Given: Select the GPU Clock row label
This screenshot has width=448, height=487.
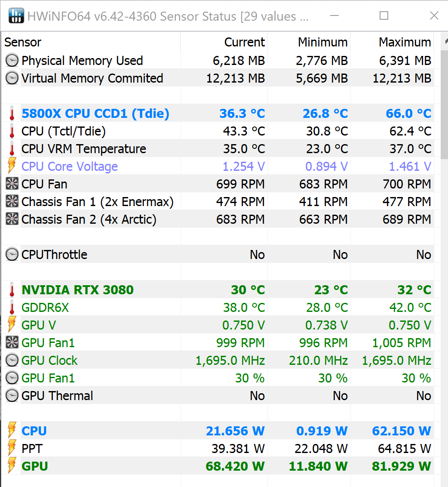Looking at the screenshot, I should [x=49, y=361].
